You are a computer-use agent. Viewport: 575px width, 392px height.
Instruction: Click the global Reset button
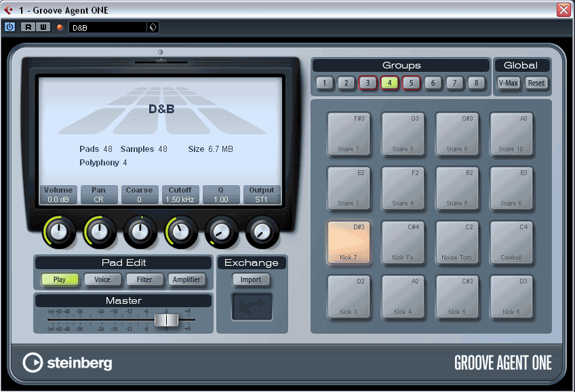click(x=536, y=83)
